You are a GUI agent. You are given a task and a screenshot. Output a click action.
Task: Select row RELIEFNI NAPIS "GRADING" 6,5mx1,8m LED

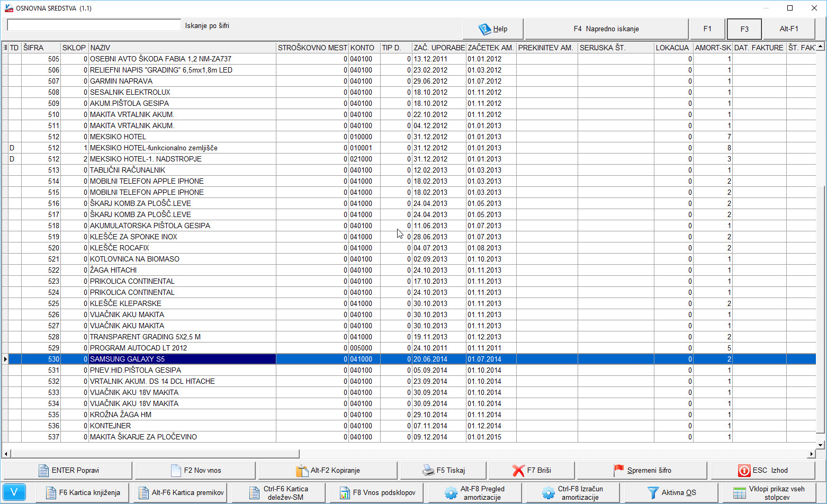(409, 70)
